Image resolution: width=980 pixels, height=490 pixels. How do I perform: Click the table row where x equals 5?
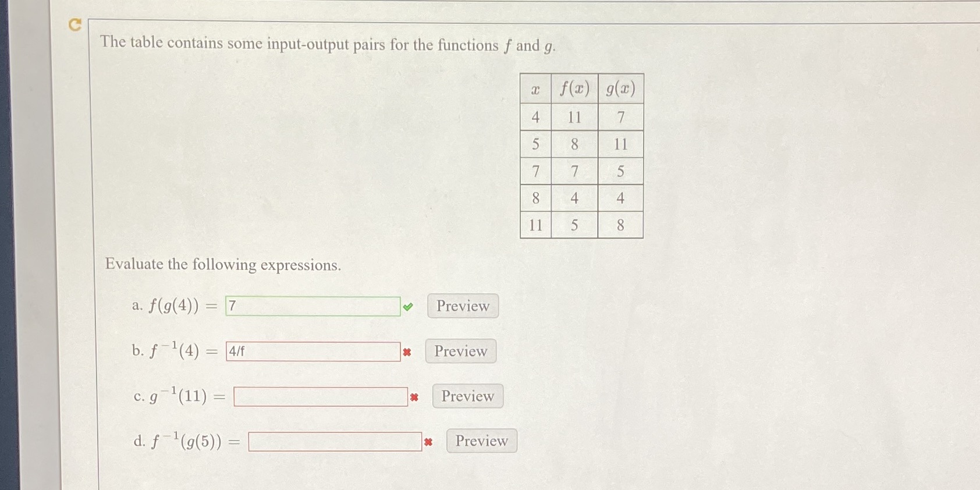pos(536,144)
